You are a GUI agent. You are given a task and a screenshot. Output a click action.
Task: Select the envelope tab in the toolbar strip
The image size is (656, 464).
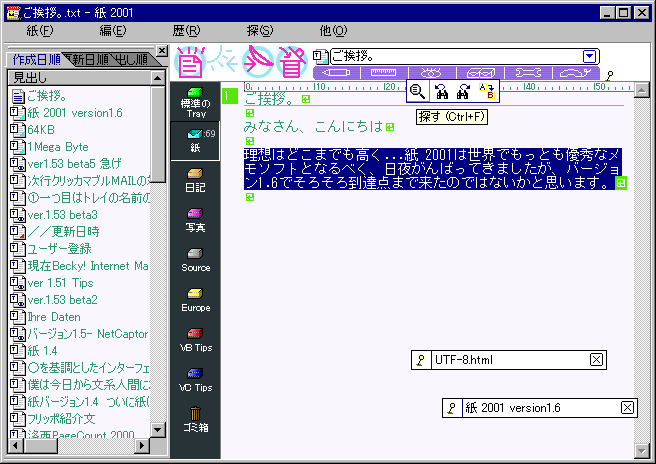pyautogui.click(x=480, y=73)
